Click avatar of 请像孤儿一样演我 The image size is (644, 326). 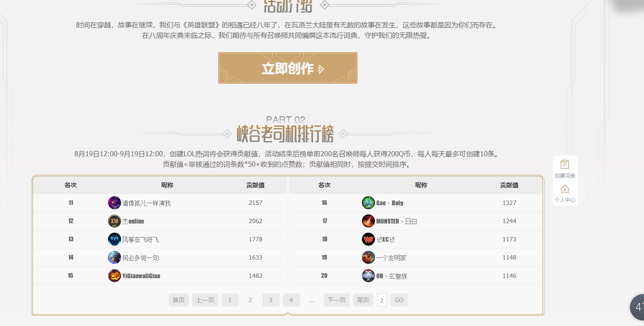(x=115, y=203)
